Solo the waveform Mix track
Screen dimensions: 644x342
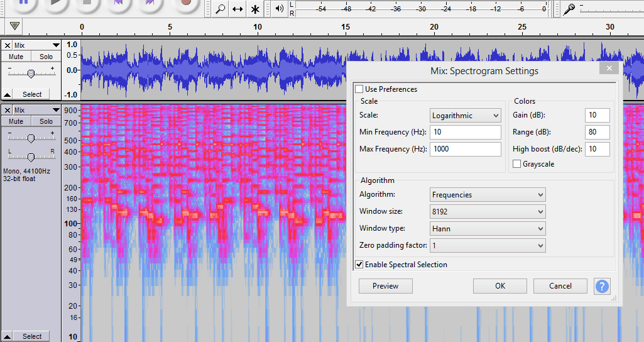[46, 57]
